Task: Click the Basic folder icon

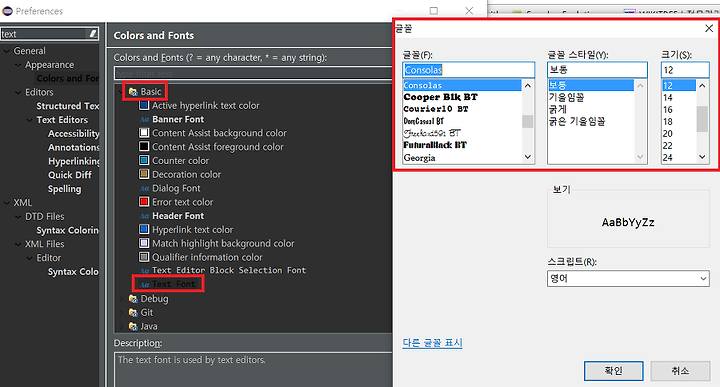Action: (133, 92)
